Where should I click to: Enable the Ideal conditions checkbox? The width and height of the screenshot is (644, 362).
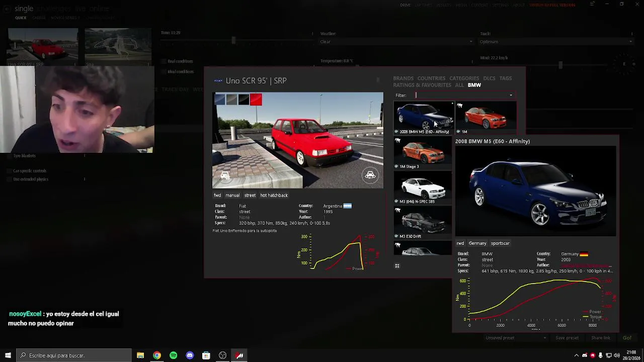164,71
